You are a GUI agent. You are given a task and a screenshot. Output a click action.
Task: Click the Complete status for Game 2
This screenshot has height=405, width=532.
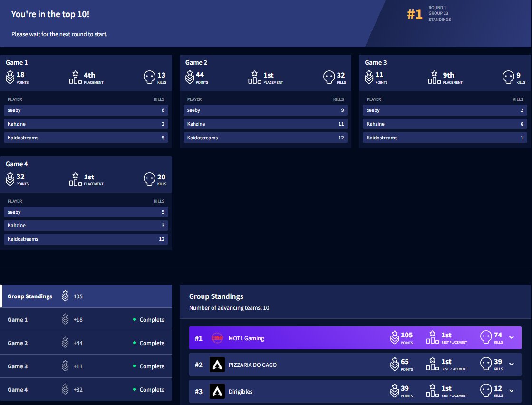(x=149, y=343)
